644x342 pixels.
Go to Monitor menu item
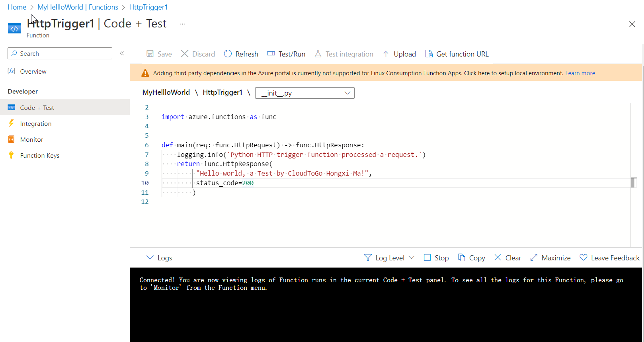(31, 139)
